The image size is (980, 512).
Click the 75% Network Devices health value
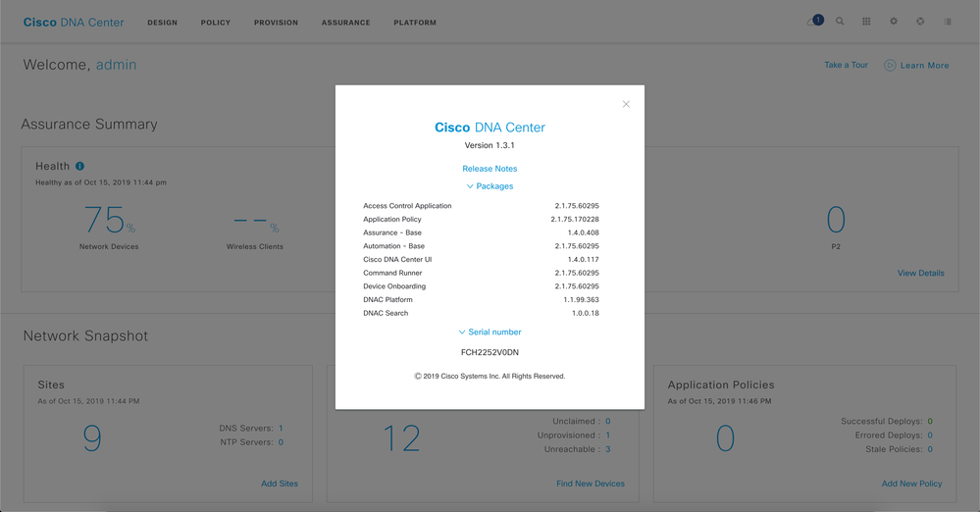click(109, 220)
